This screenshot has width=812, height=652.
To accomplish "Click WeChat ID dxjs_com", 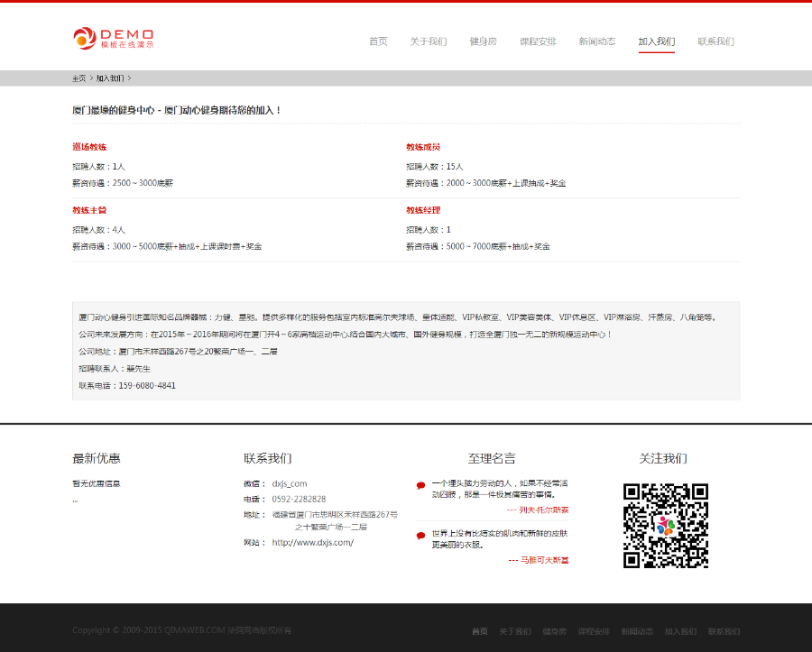I will point(290,484).
